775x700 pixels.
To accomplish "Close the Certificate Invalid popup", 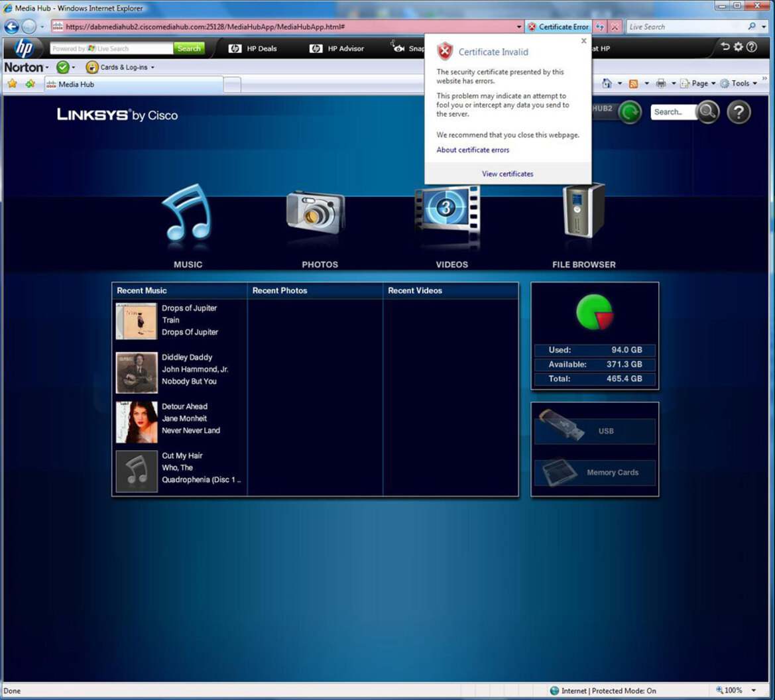I will [583, 41].
